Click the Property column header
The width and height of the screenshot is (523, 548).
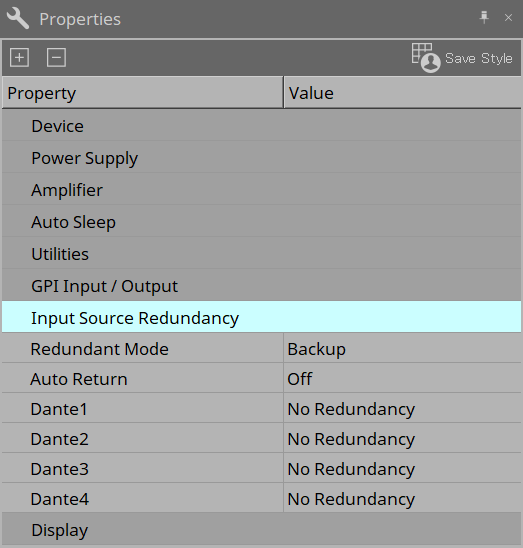click(x=143, y=93)
